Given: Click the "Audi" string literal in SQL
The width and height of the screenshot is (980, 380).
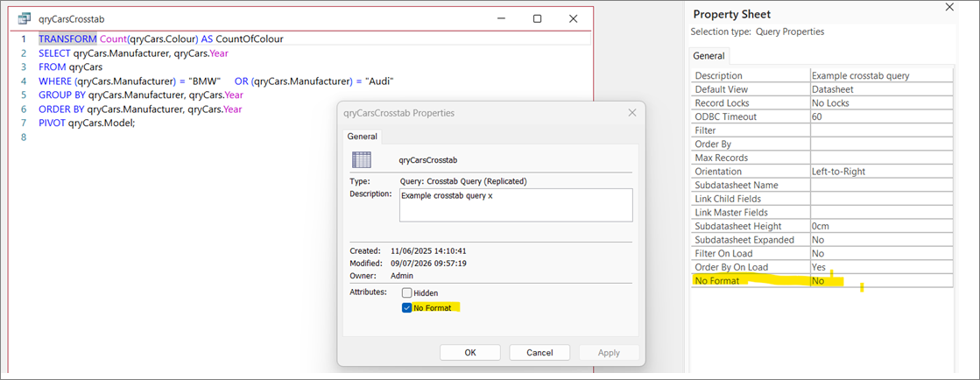Looking at the screenshot, I should pos(380,81).
